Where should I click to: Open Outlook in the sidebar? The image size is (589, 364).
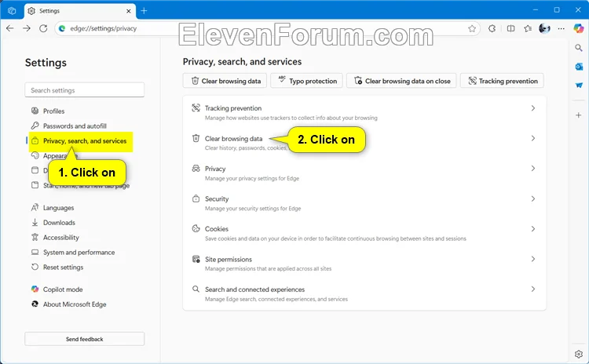tap(579, 67)
